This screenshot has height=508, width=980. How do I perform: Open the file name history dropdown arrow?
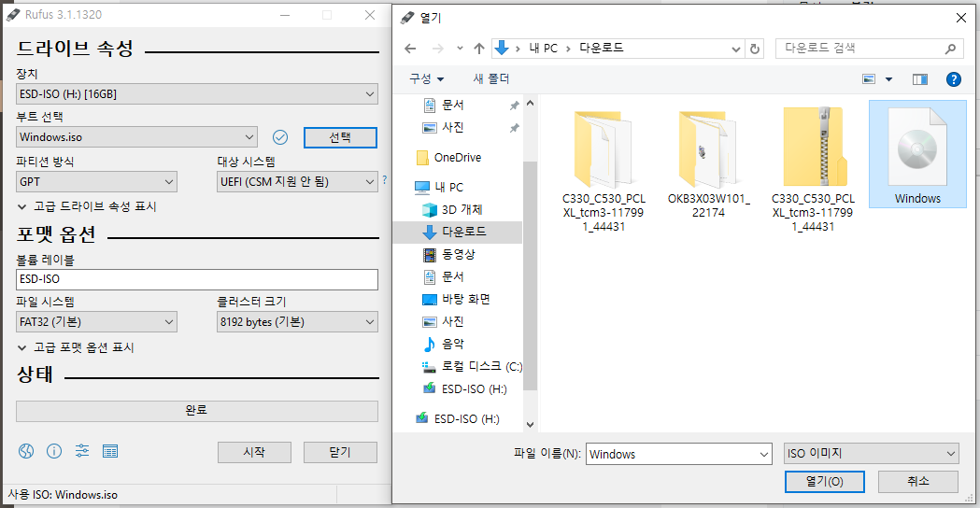[764, 454]
